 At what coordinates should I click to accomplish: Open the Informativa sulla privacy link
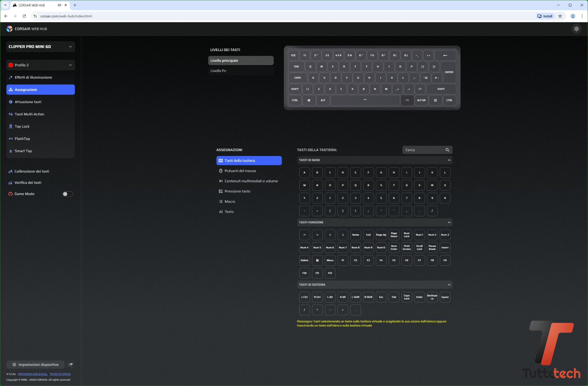click(32, 374)
